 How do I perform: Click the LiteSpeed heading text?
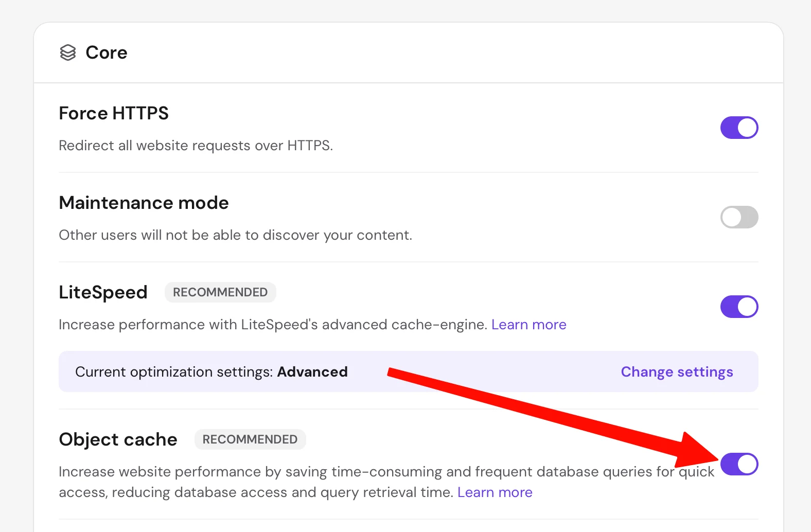click(103, 292)
